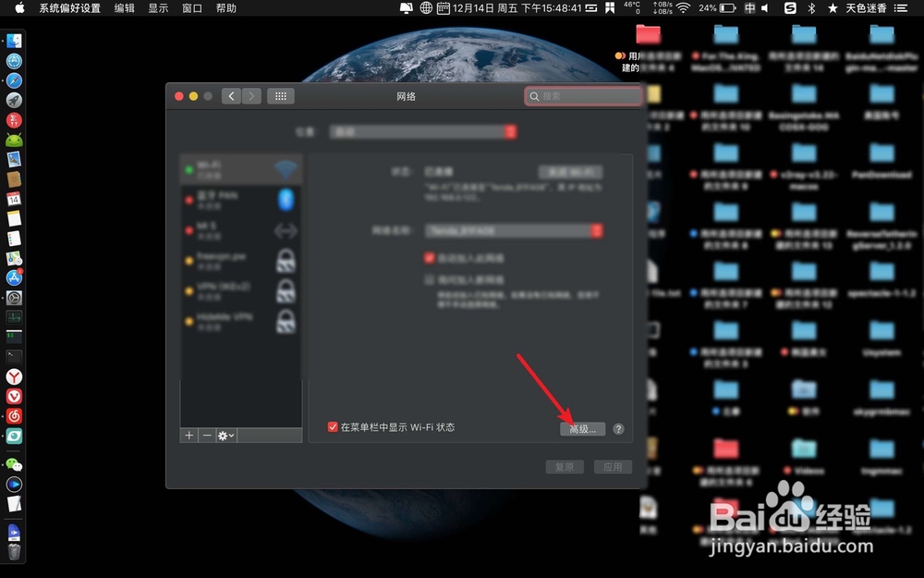Open the 位置 location dropdown

422,131
